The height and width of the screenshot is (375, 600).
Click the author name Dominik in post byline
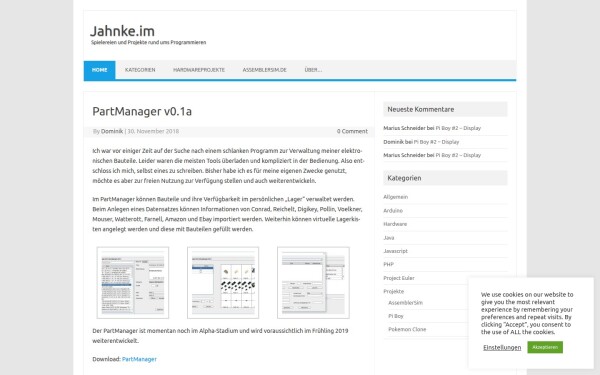pos(112,131)
